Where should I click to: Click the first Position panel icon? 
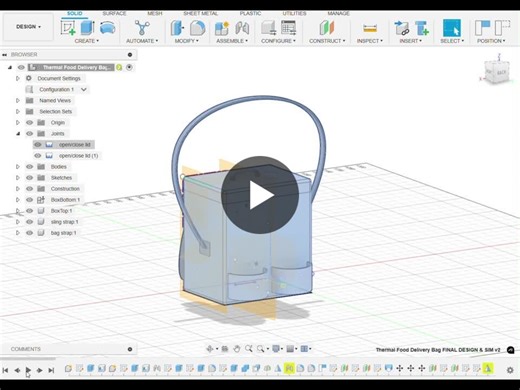(482, 28)
